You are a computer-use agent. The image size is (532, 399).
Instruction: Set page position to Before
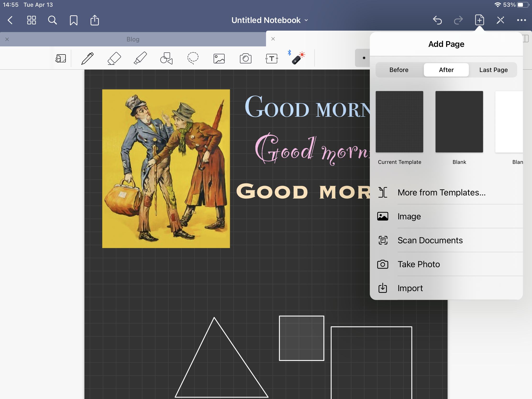pyautogui.click(x=399, y=70)
